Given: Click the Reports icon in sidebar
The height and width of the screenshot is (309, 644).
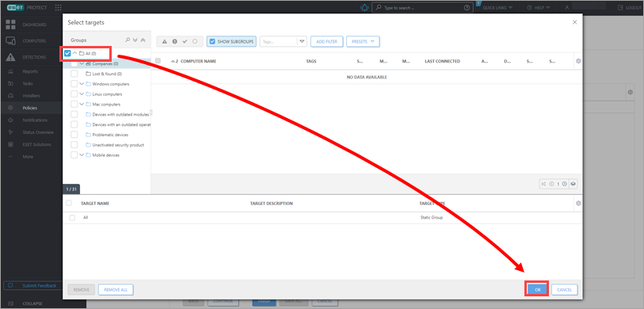Looking at the screenshot, I should pos(10,71).
